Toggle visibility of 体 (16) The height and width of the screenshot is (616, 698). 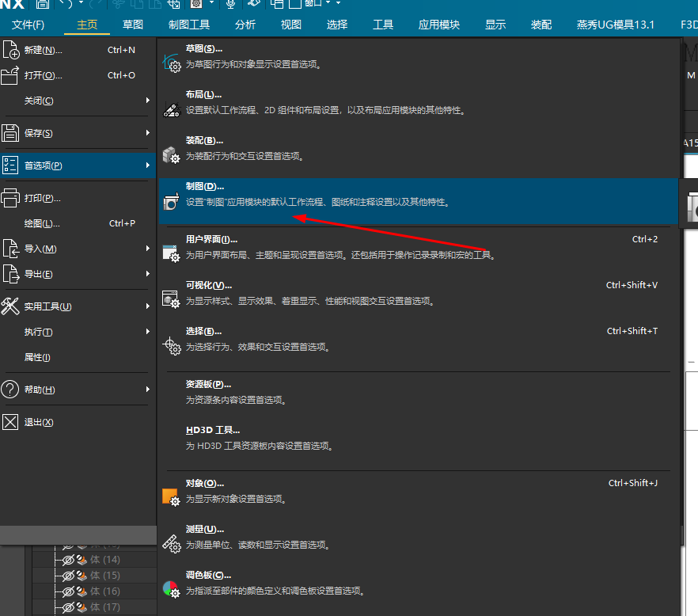pos(70,591)
